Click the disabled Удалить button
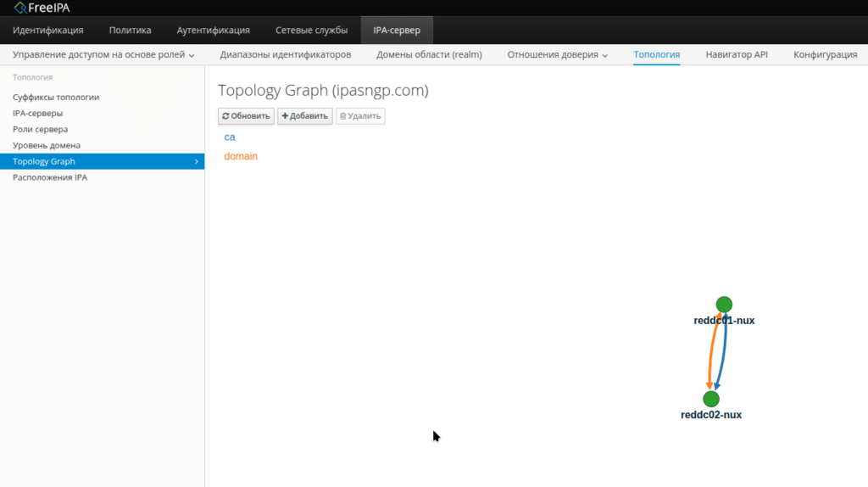Screen dimensions: 868x487 pyautogui.click(x=360, y=116)
